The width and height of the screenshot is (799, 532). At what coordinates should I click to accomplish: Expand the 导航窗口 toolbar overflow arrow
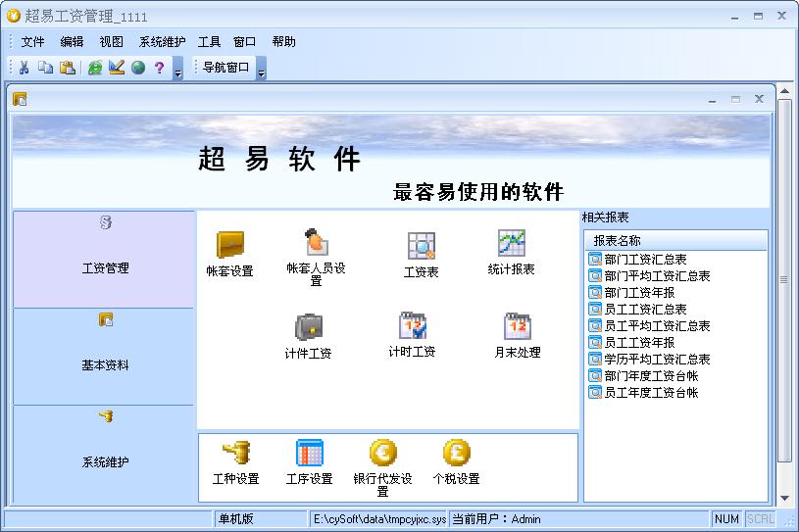262,69
